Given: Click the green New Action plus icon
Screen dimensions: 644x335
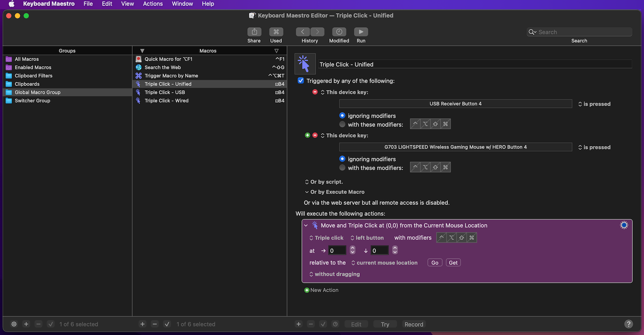Looking at the screenshot, I should point(307,290).
